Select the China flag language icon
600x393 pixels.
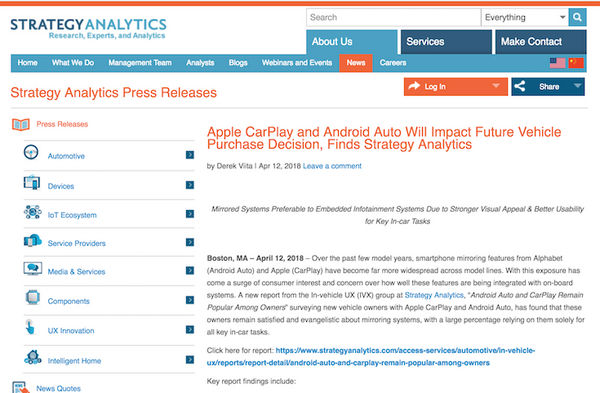tap(576, 63)
